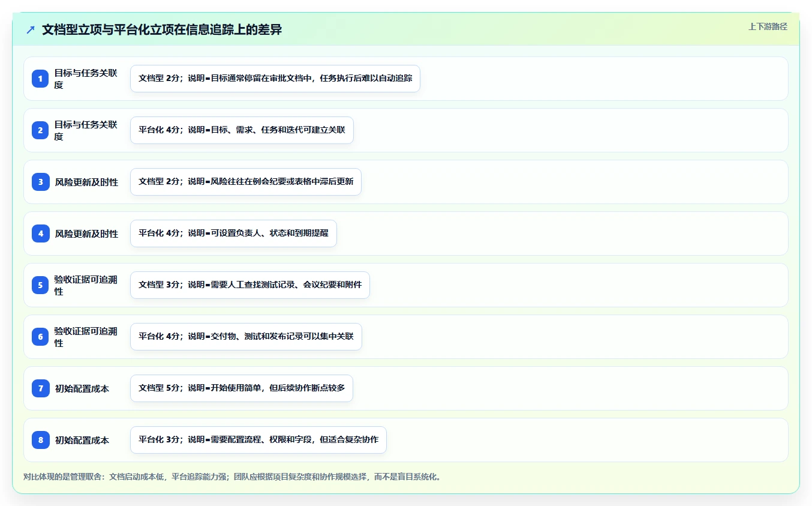Select step number badge 2
This screenshot has width=812, height=506.
(40, 130)
